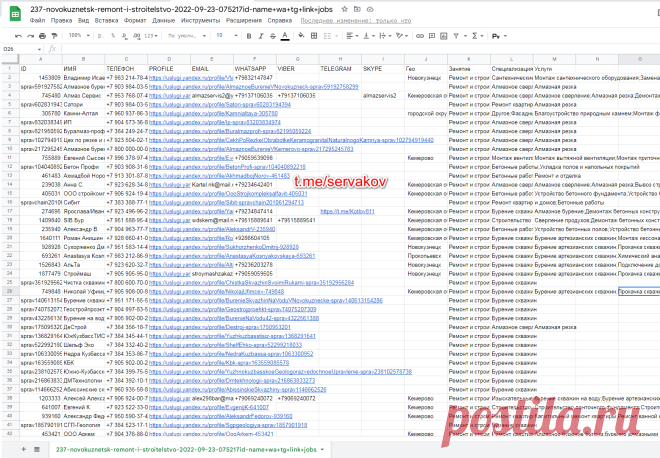
Task: Open the text color picker
Action: click(x=285, y=36)
